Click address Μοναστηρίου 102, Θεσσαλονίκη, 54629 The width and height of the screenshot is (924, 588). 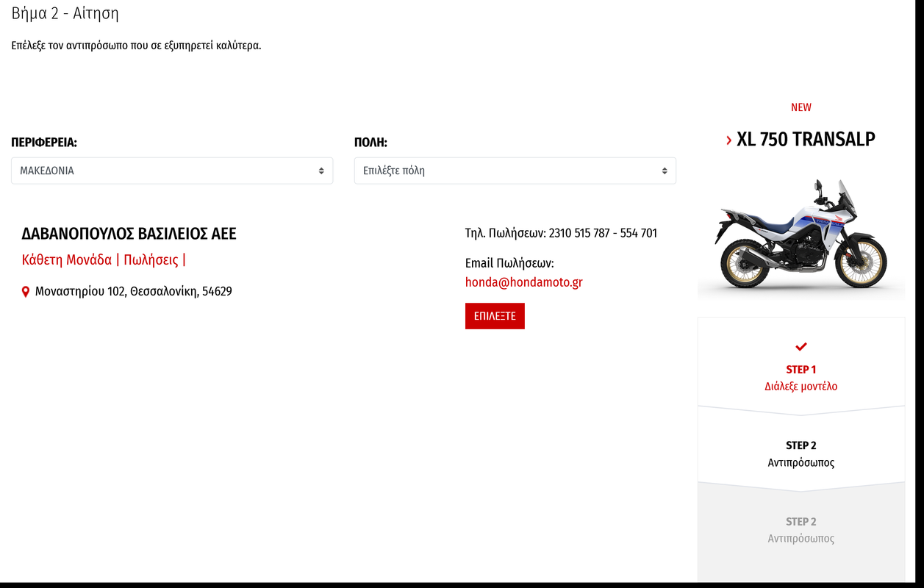pyautogui.click(x=134, y=292)
